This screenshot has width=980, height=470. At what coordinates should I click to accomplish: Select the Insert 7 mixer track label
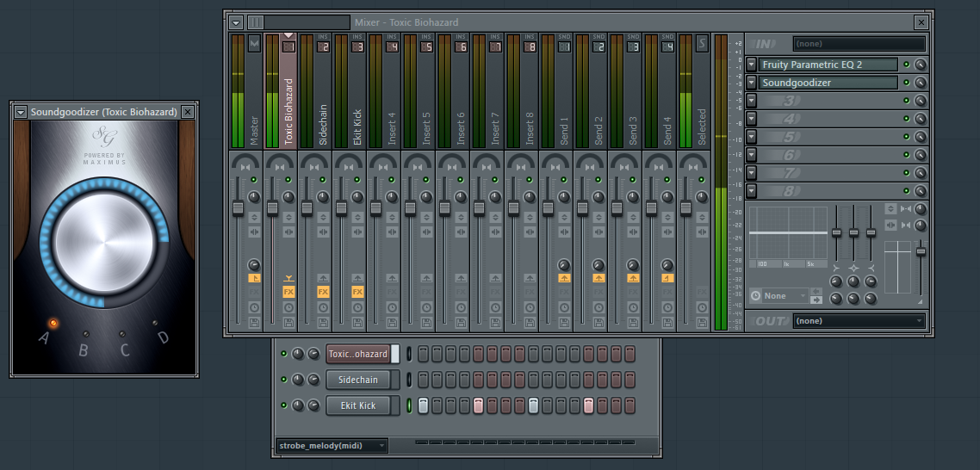tap(495, 128)
